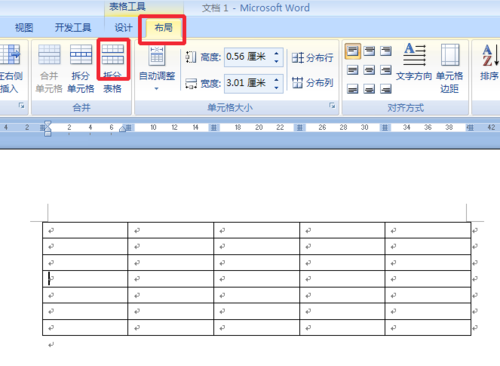Click the 高度 height value field

pyautogui.click(x=248, y=57)
